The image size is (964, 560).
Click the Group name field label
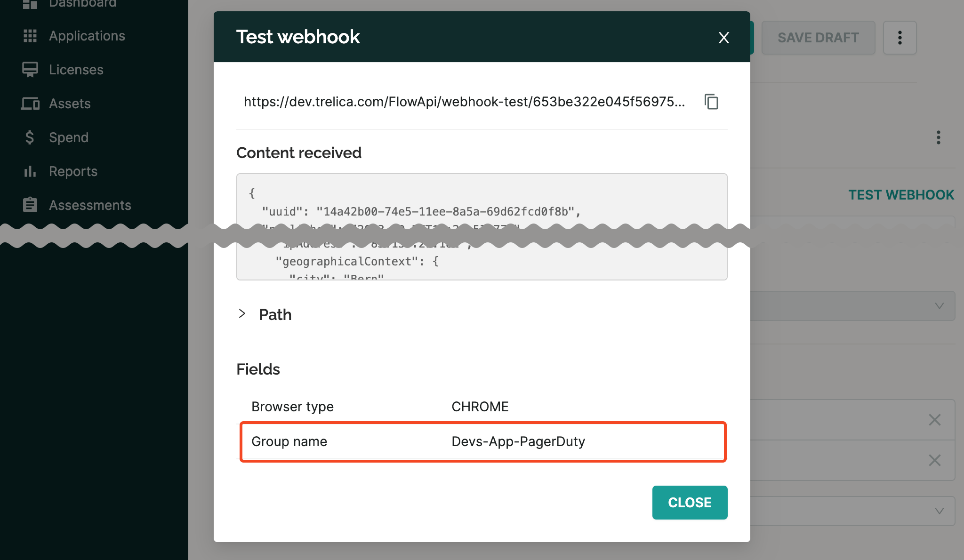289,441
